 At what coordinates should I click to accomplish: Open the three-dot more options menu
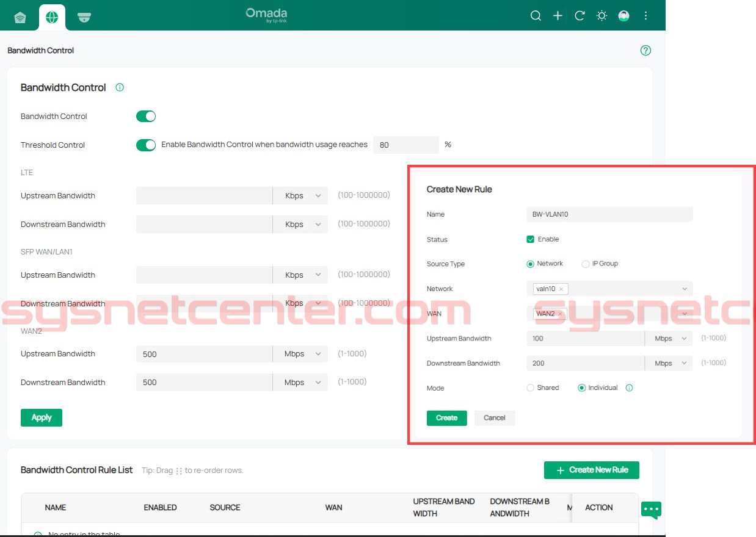coord(645,16)
